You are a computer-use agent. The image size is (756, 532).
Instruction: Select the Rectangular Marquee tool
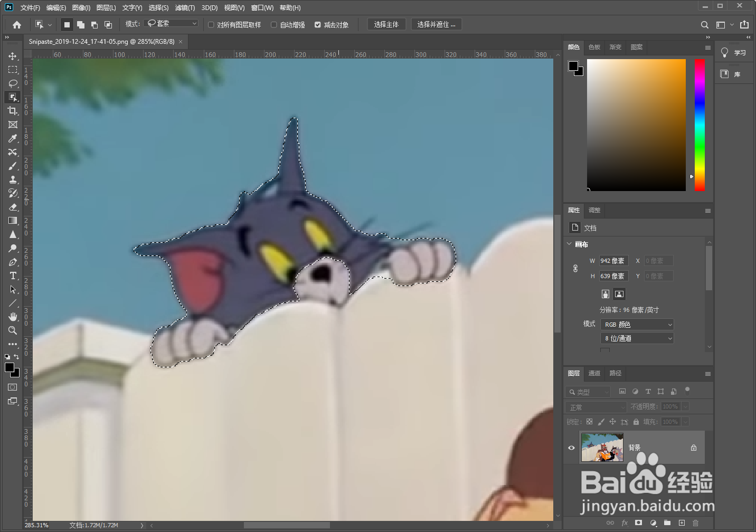pyautogui.click(x=13, y=70)
